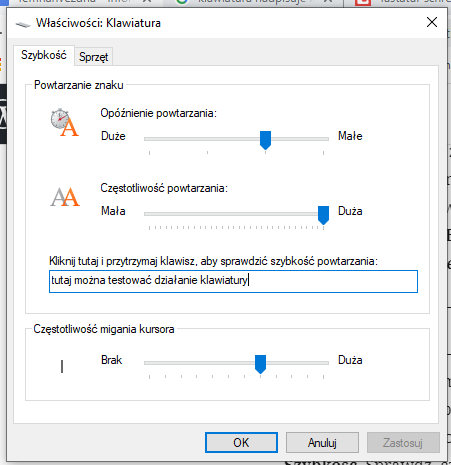Click the Anuluj button
Screen dimensions: 451x465
coord(322,443)
